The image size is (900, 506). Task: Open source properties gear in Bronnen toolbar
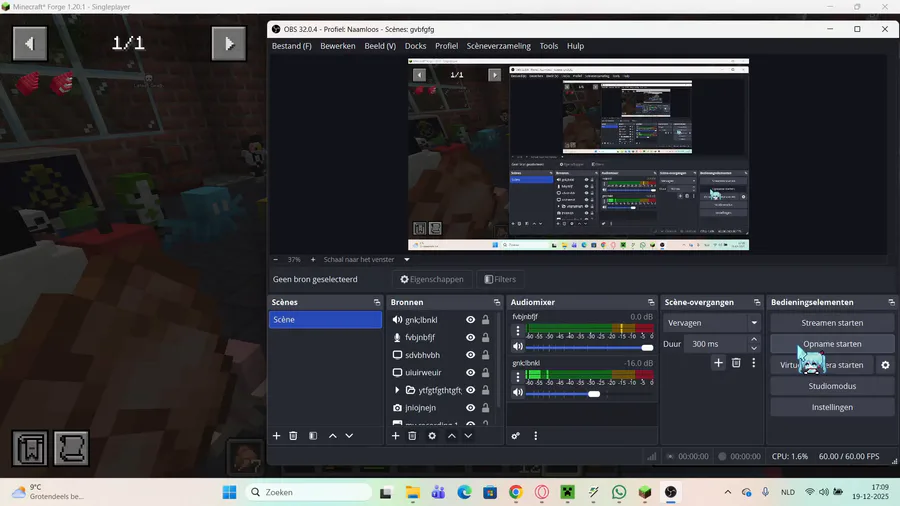(432, 436)
